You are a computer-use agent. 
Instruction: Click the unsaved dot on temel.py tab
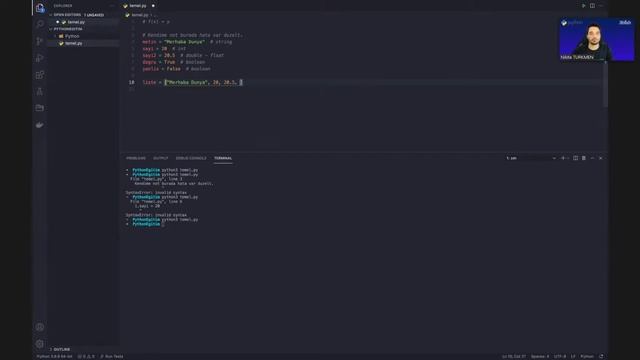pos(153,6)
